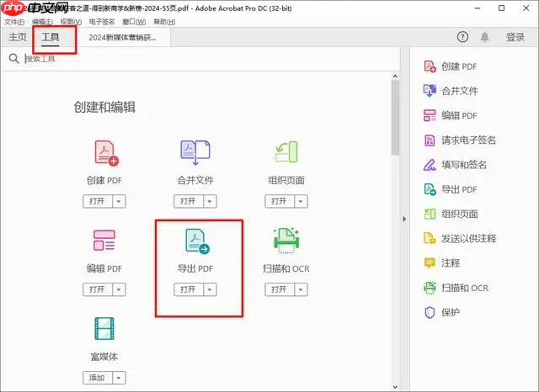Select 发送以供注释 icon in right sidebar
This screenshot has height=392, width=539.
pos(430,238)
